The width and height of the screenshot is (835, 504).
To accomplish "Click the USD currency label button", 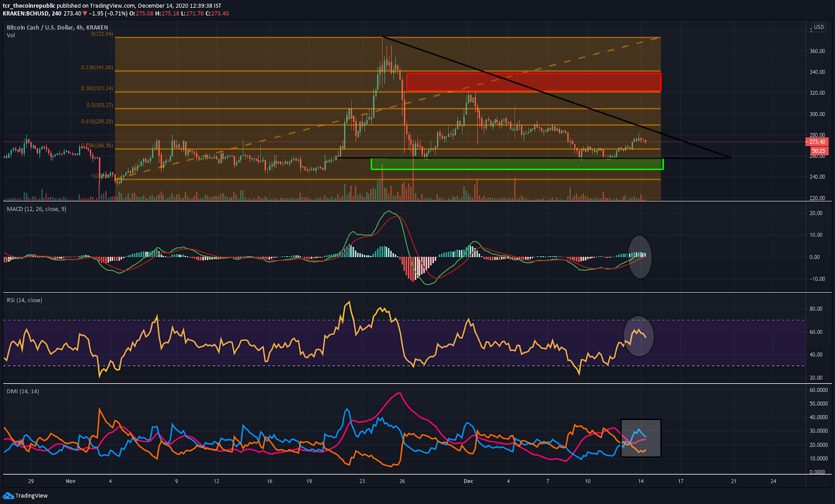I will 819,27.
